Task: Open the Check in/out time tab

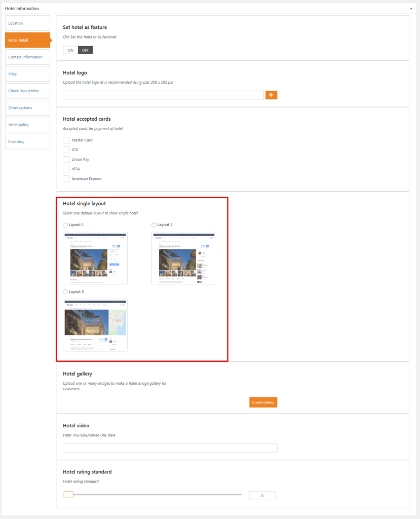Action: click(x=27, y=91)
